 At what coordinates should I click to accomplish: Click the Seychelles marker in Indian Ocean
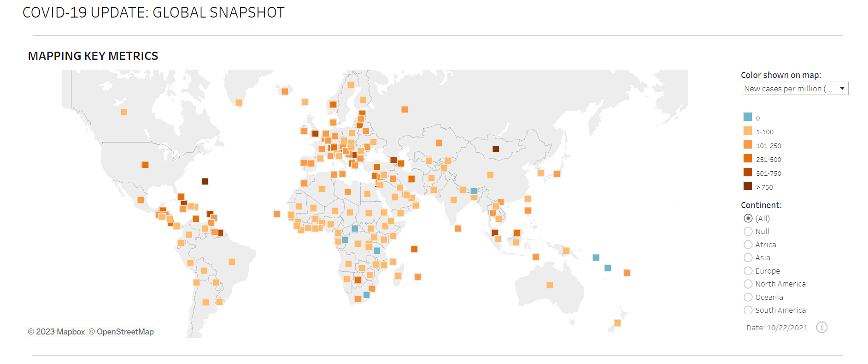tap(414, 249)
